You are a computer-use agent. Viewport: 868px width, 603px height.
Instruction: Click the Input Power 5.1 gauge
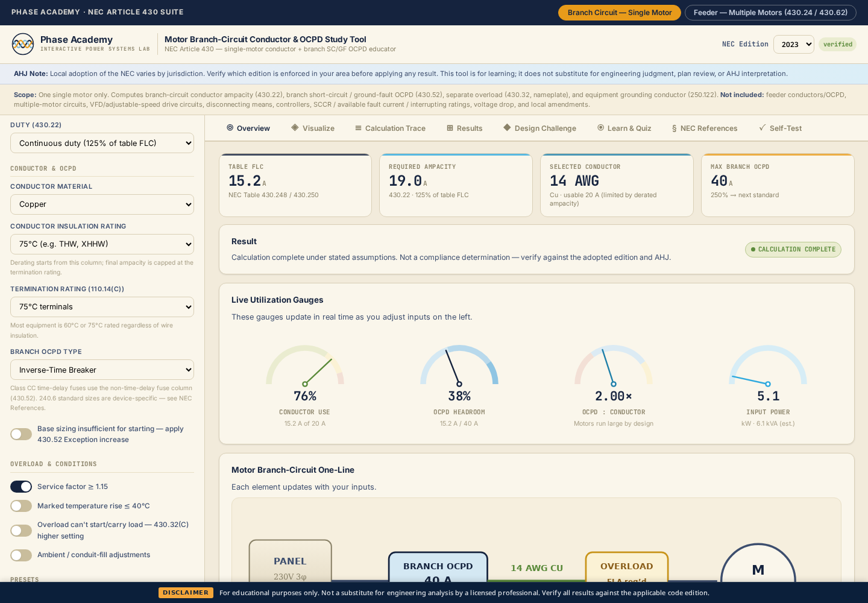(x=768, y=385)
